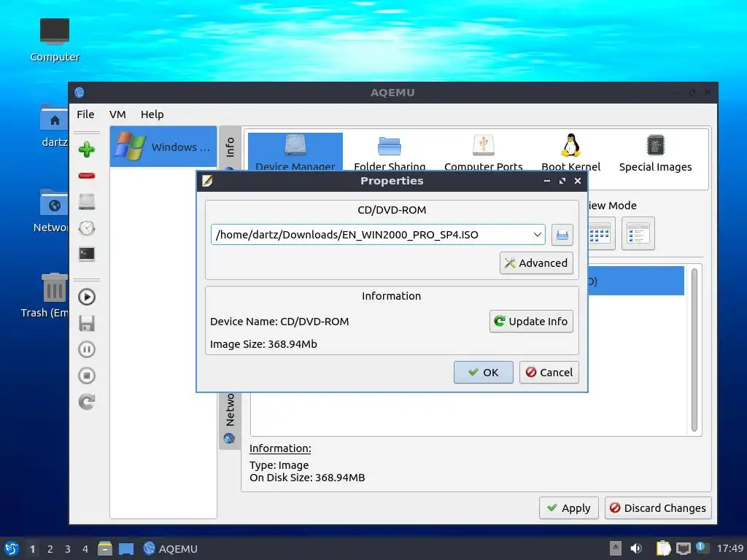This screenshot has width=747, height=560.
Task: Click the Device Name: CD/DVD-ROM label
Action: (x=279, y=322)
